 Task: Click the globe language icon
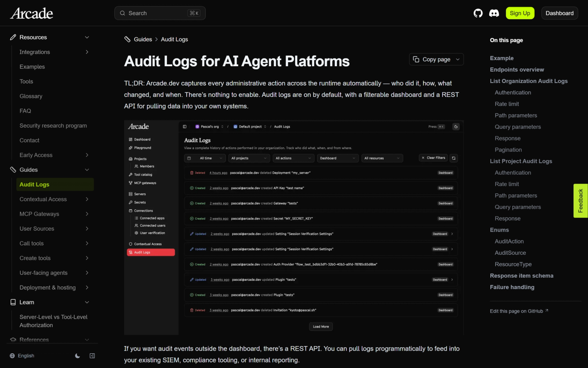tap(12, 356)
